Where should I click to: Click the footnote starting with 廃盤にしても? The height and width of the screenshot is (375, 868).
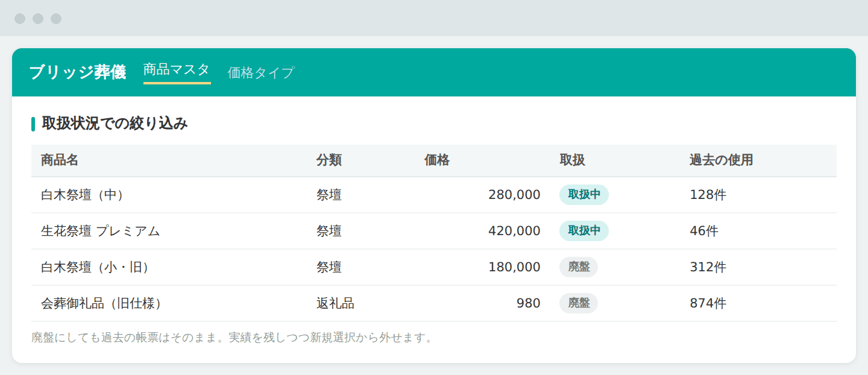(232, 338)
